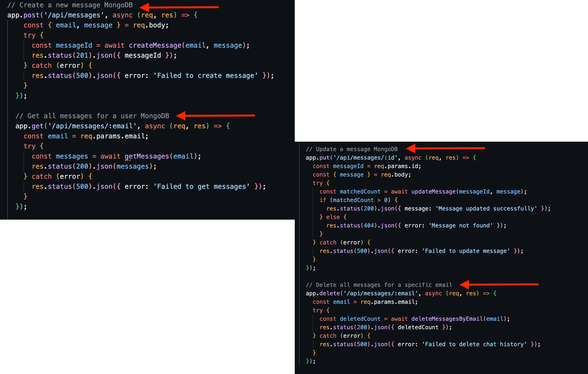Click the line 'res.status(200).json({ deletedCount });'

click(386, 327)
